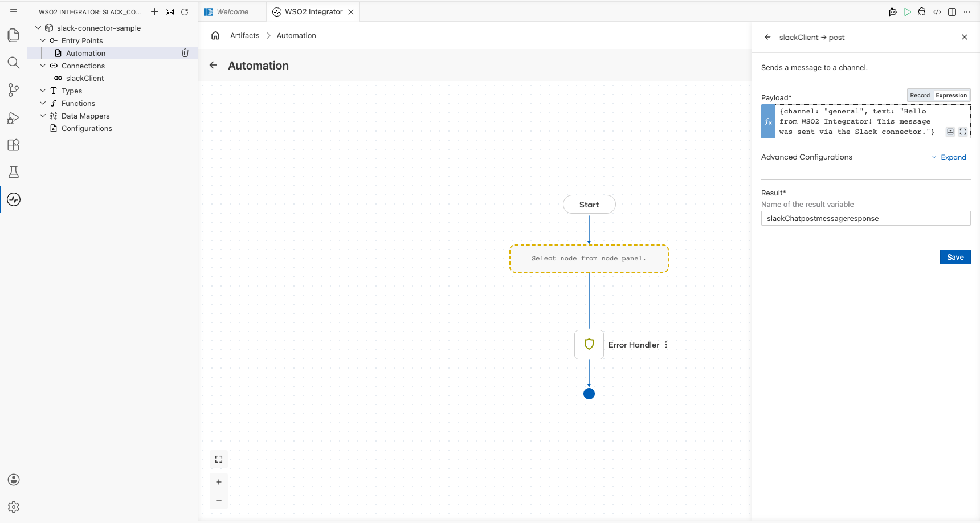980x523 pixels.
Task: Delete the Automation entry point
Action: point(185,53)
